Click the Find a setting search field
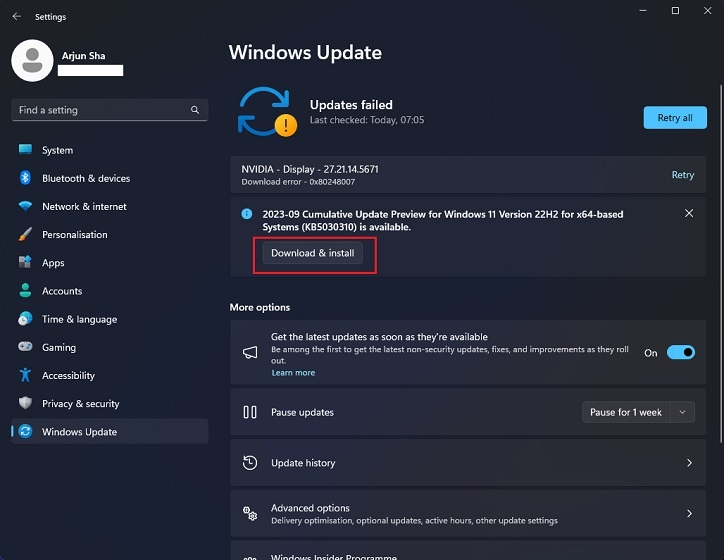Image resolution: width=724 pixels, height=560 pixels. (109, 110)
